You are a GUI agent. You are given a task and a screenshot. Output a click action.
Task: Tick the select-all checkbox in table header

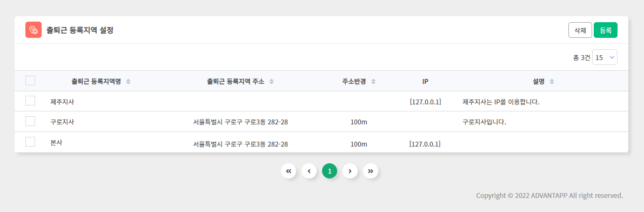tap(30, 81)
